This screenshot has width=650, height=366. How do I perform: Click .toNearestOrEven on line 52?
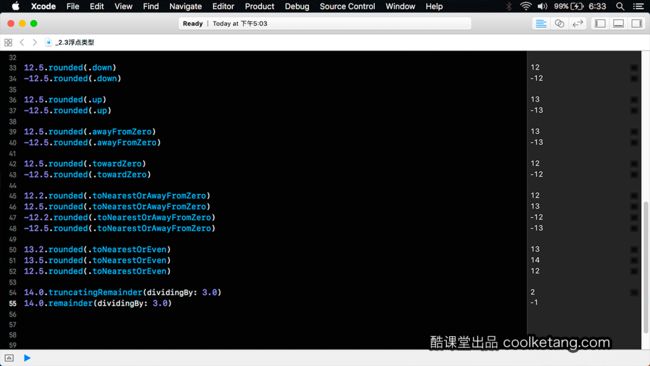[x=127, y=271]
